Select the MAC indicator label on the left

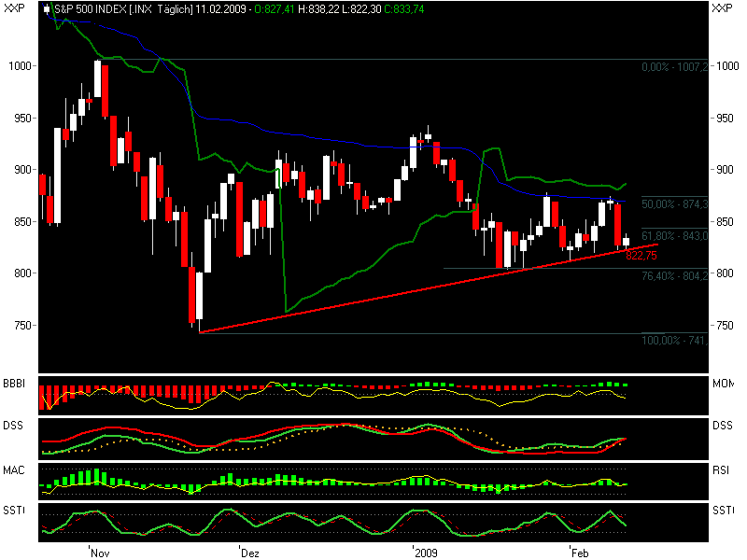tap(13, 469)
